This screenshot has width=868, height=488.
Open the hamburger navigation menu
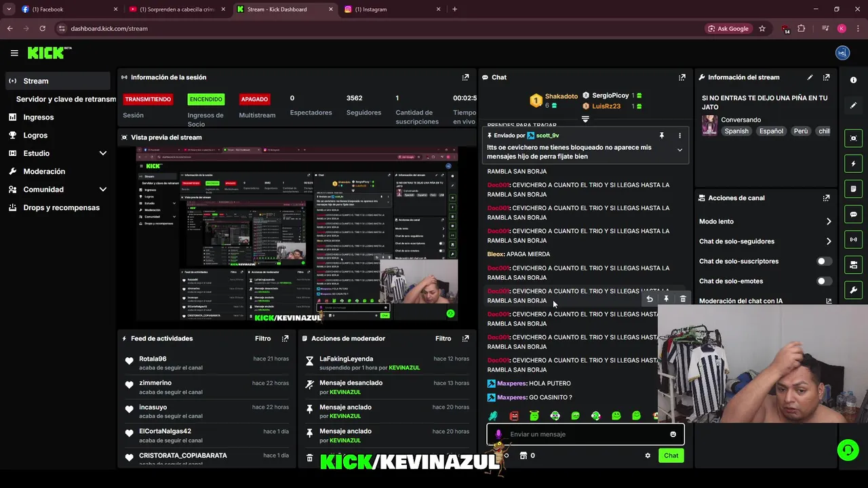14,53
